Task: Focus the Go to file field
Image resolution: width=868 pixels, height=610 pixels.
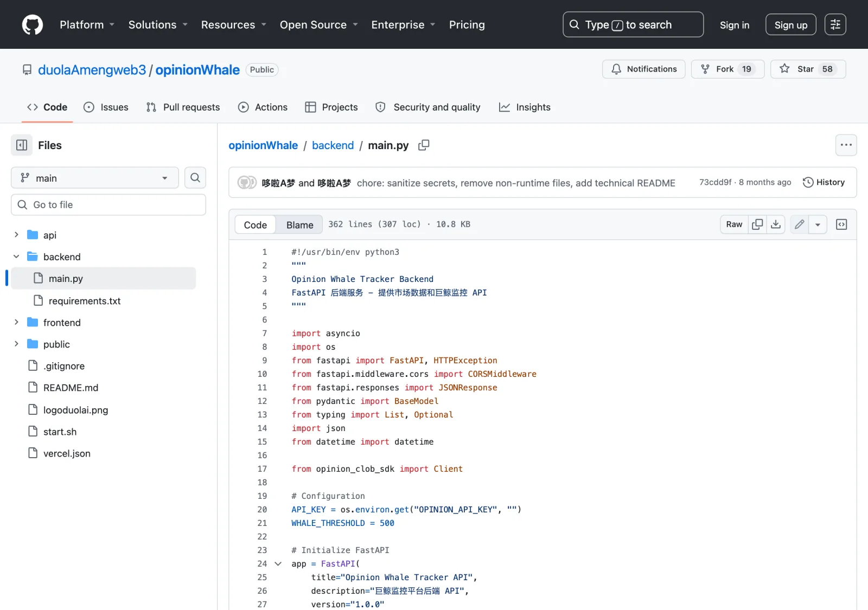Action: coord(108,204)
